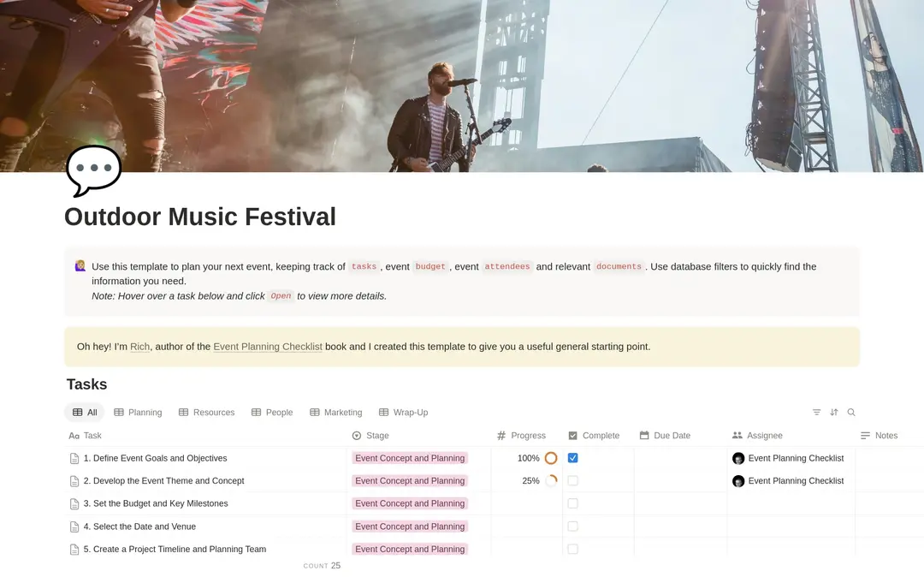Screen dimensions: 924x577
Task: Click empty Due Date cell for task 1
Action: pyautogui.click(x=681, y=458)
